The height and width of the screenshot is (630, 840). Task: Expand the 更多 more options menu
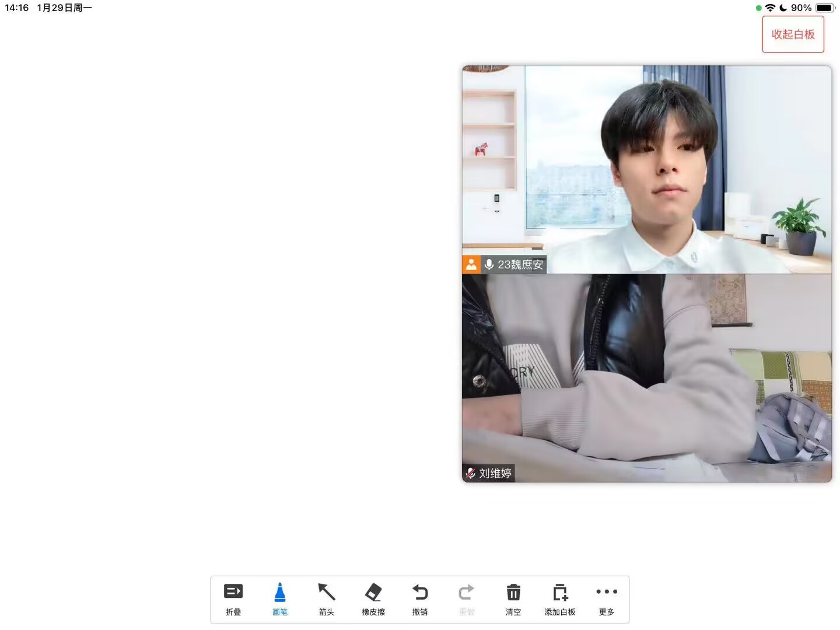pyautogui.click(x=607, y=593)
